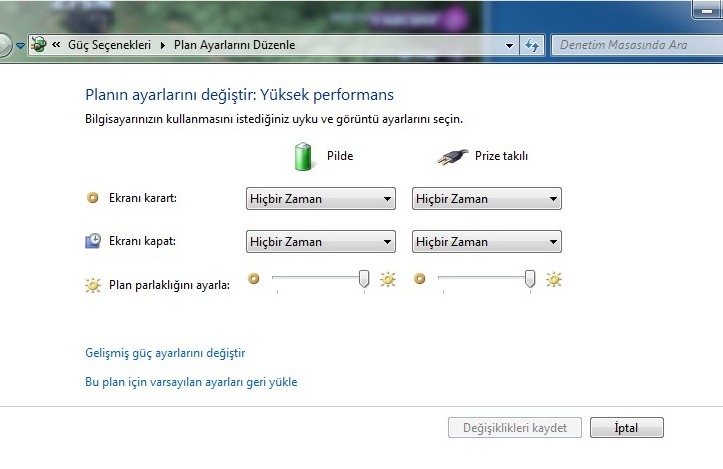This screenshot has width=723, height=469.
Task: Click the İptal button
Action: pyautogui.click(x=627, y=427)
